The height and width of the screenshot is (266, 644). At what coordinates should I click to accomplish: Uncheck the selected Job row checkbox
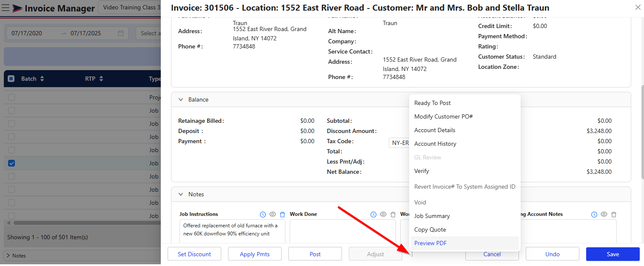(x=11, y=163)
